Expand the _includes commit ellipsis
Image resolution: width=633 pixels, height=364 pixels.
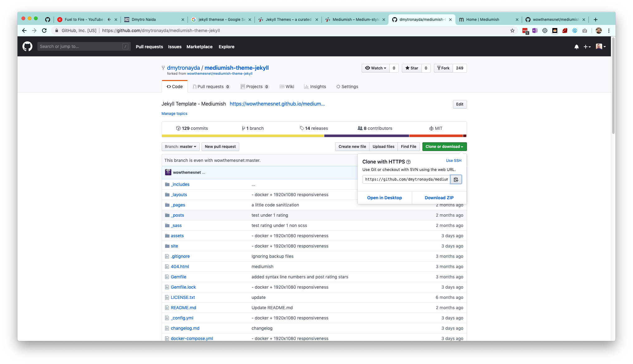click(x=253, y=185)
